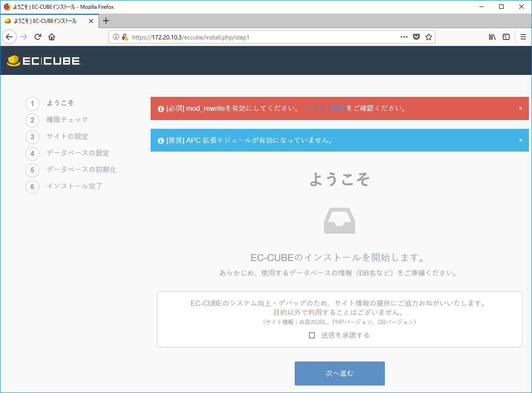Click the EC-CUBE logo in header
This screenshot has height=393, width=532.
(x=44, y=61)
